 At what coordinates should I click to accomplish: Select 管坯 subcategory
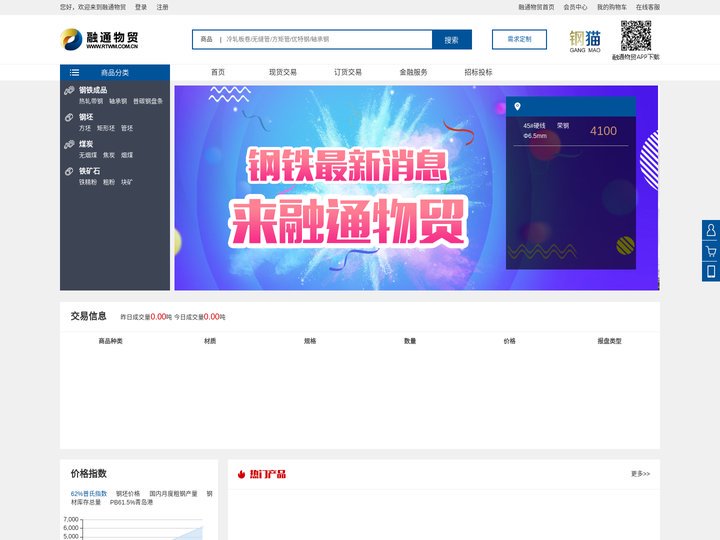point(127,128)
